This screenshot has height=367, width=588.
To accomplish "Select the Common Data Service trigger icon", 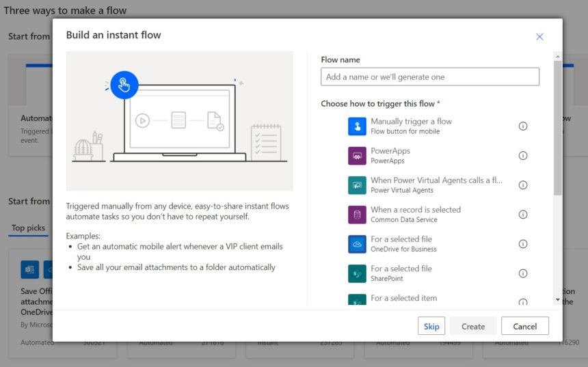I will click(357, 215).
